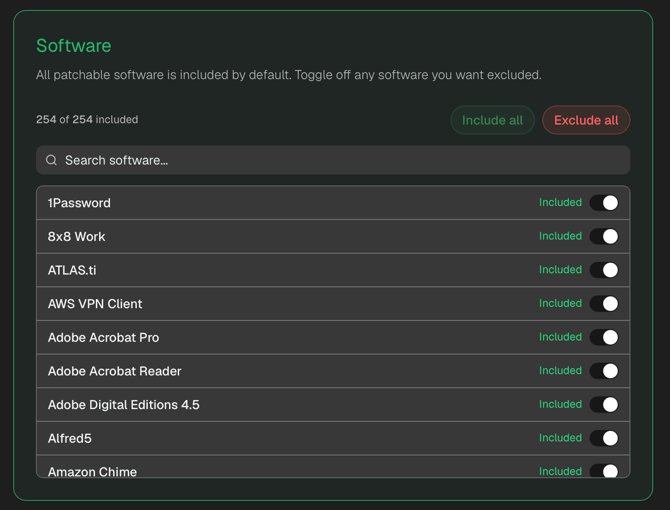670x510 pixels.
Task: Click Adobe Digital Editions 4.5 name
Action: [123, 405]
